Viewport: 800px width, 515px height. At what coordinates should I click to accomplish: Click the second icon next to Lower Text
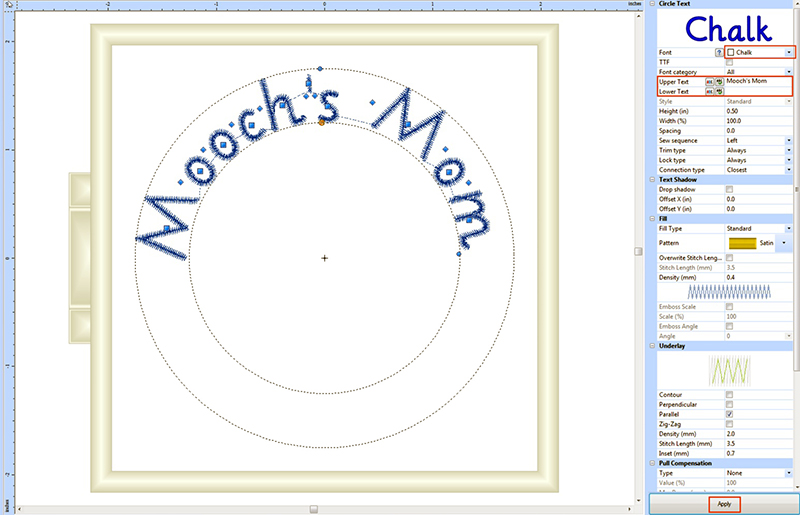[719, 91]
